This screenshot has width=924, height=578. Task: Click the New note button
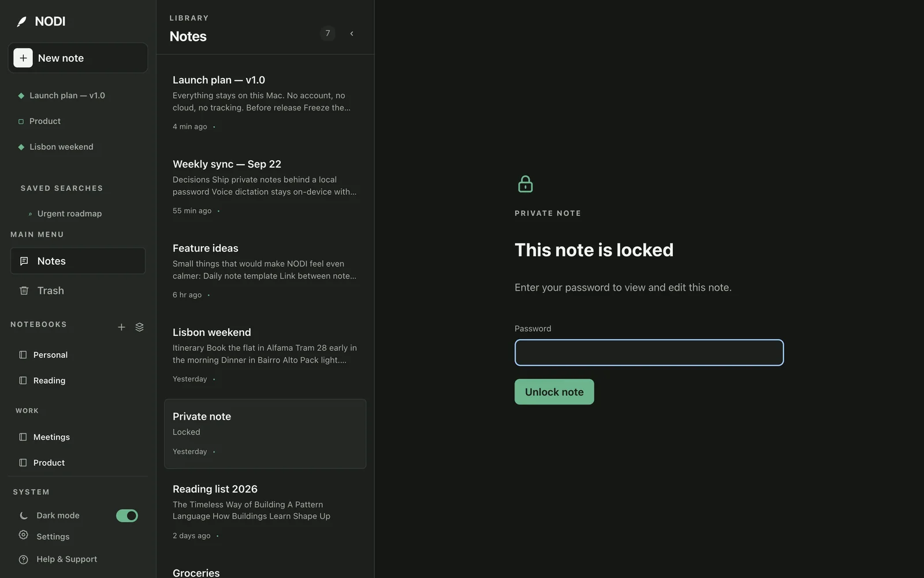coord(78,58)
